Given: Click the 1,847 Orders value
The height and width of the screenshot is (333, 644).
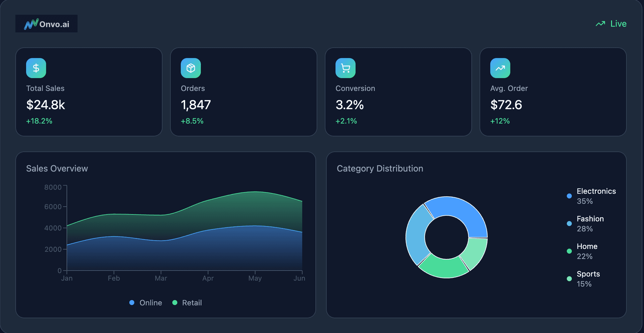Looking at the screenshot, I should (196, 105).
